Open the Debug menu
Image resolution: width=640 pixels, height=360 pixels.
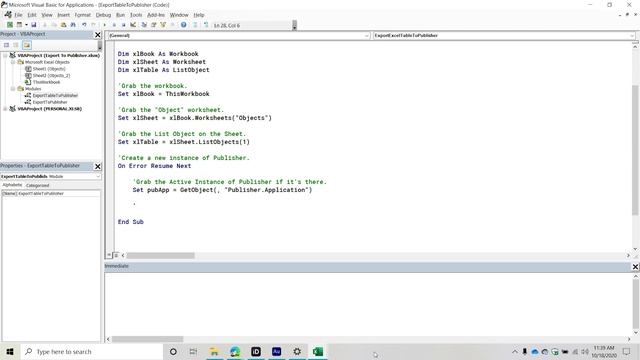point(103,15)
